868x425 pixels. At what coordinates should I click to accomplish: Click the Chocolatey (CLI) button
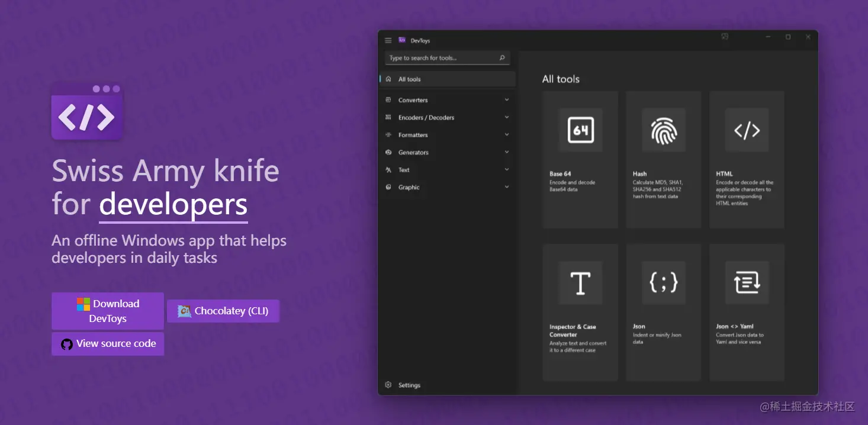(223, 311)
